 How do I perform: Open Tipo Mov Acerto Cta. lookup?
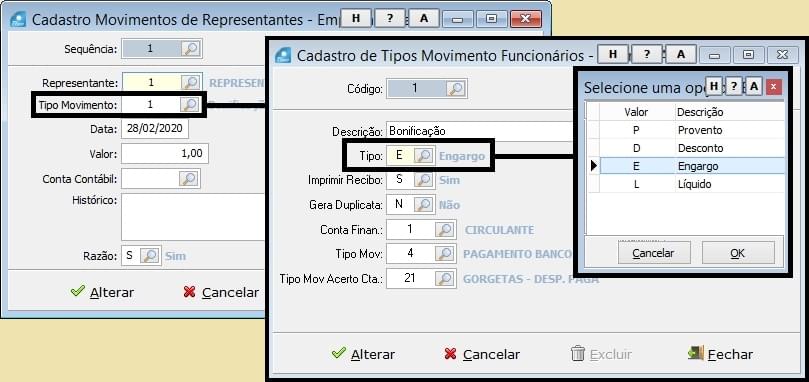[444, 279]
